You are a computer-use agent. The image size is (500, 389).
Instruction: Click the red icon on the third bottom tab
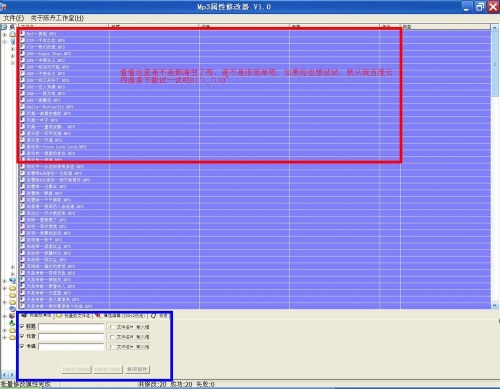(x=98, y=315)
